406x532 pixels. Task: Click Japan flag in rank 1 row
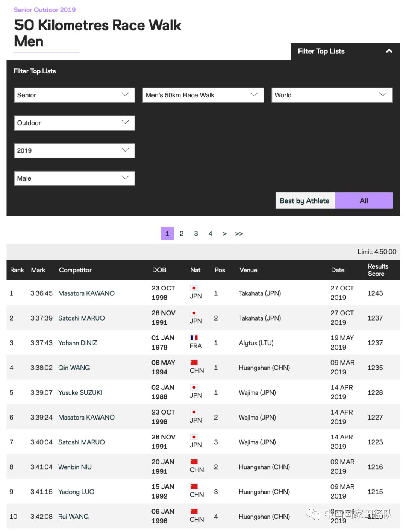coord(194,288)
